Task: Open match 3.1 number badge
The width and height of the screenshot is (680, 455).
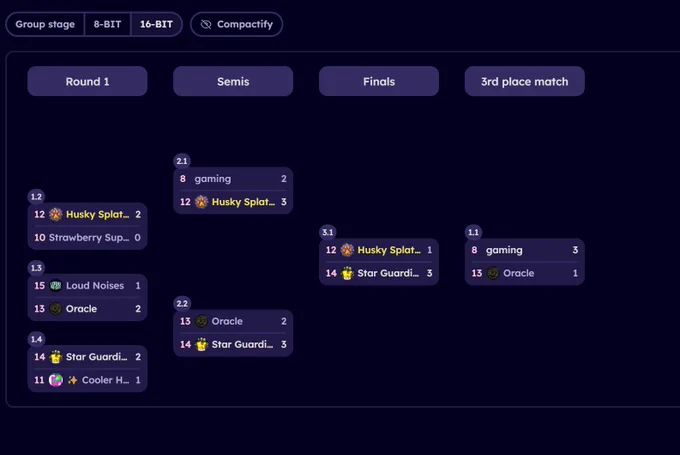Action: (x=328, y=232)
